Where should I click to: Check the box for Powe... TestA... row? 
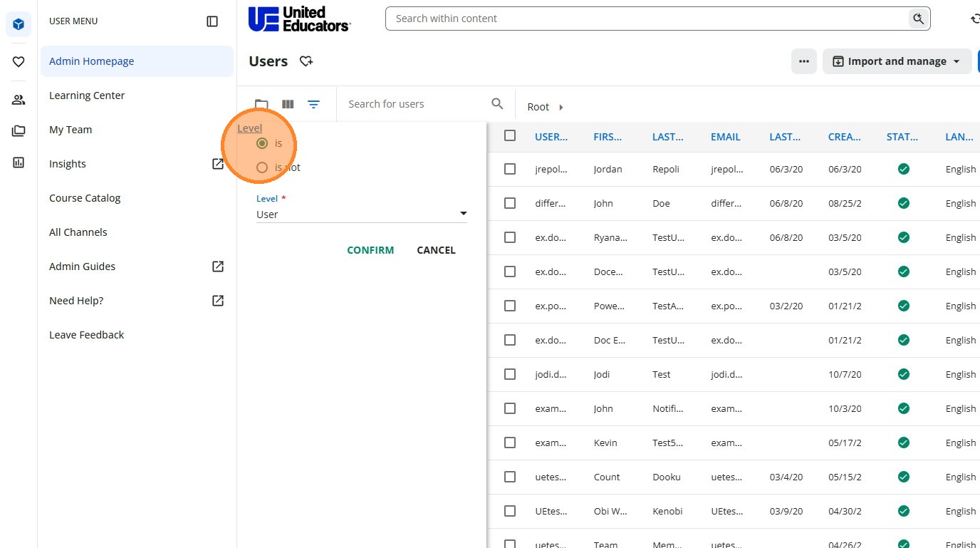[x=510, y=306]
